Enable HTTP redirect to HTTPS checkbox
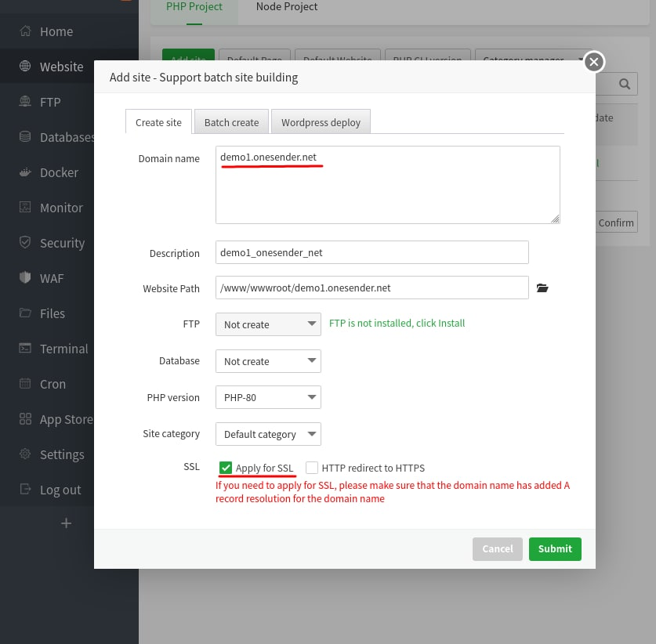 pos(312,468)
